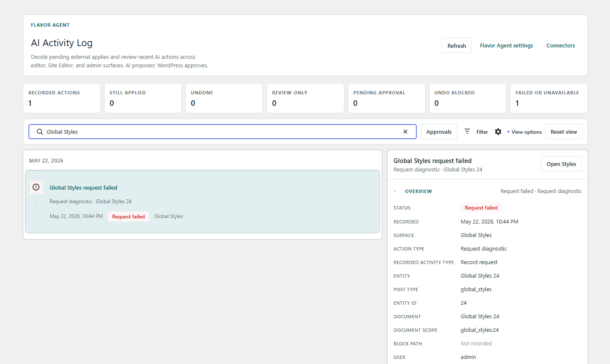This screenshot has height=364, width=610.
Task: Open view options gear icon
Action: (x=498, y=132)
